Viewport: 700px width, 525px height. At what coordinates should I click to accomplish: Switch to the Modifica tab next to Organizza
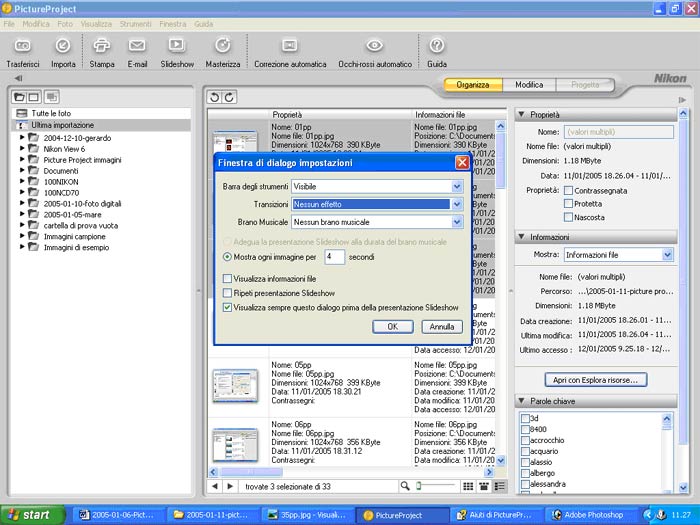tap(529, 84)
